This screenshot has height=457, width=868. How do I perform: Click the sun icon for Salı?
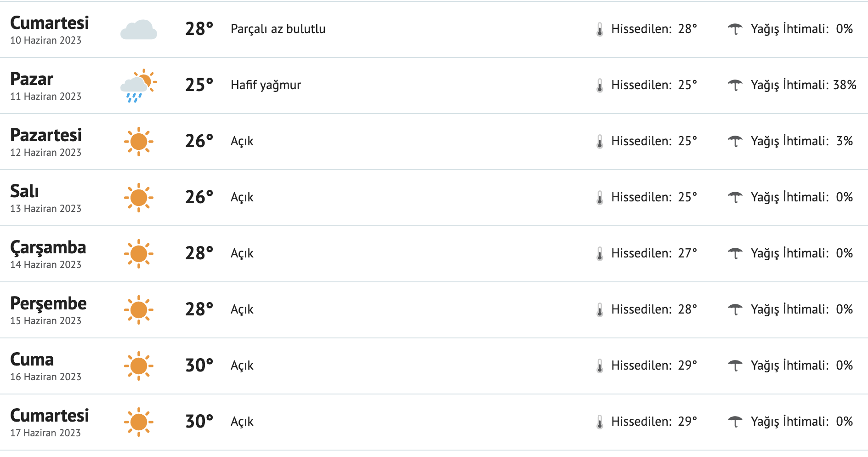(138, 198)
